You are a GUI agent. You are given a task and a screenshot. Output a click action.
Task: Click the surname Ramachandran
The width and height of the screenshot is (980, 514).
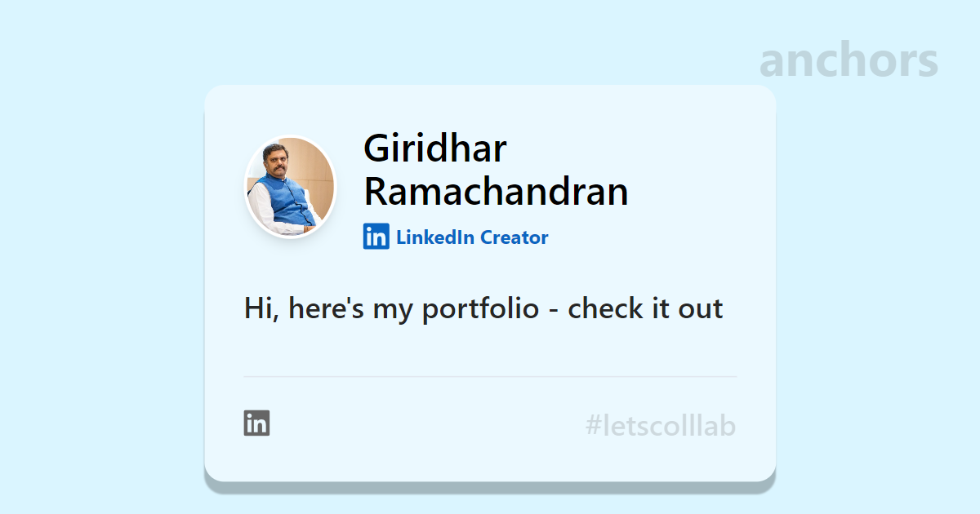click(496, 192)
